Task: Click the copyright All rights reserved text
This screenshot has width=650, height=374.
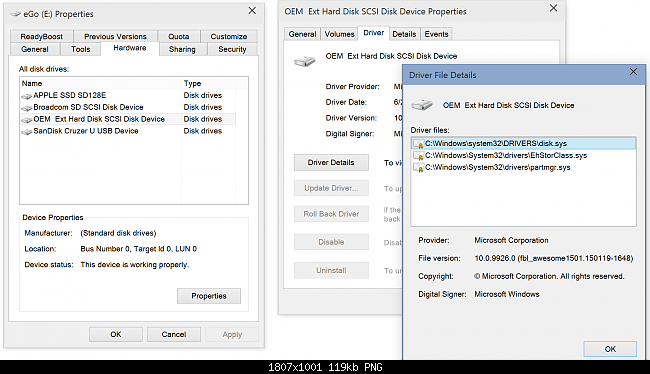Action: 549,277
